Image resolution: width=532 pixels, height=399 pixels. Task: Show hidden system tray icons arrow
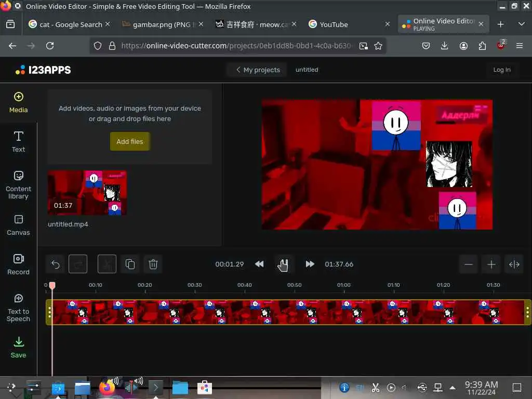click(x=453, y=388)
